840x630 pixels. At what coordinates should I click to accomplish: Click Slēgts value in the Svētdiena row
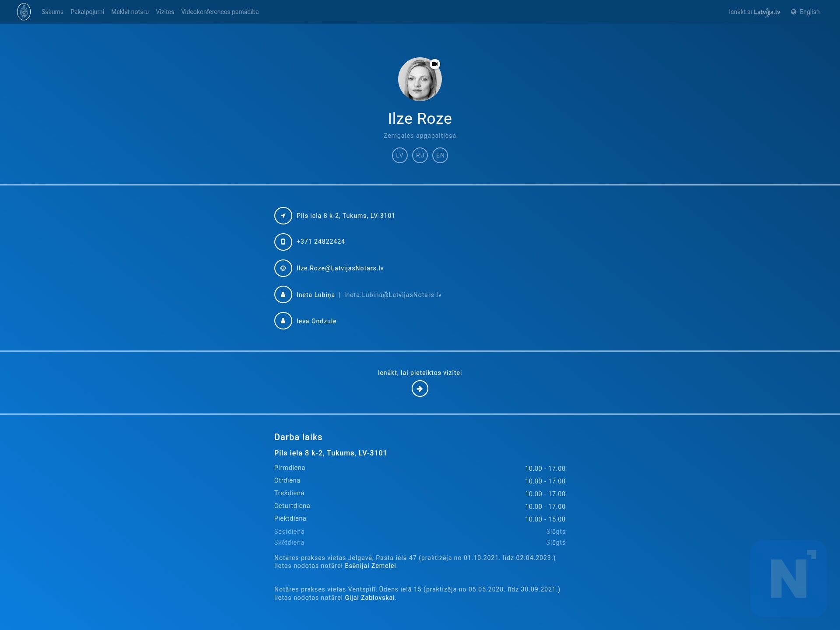pyautogui.click(x=556, y=542)
